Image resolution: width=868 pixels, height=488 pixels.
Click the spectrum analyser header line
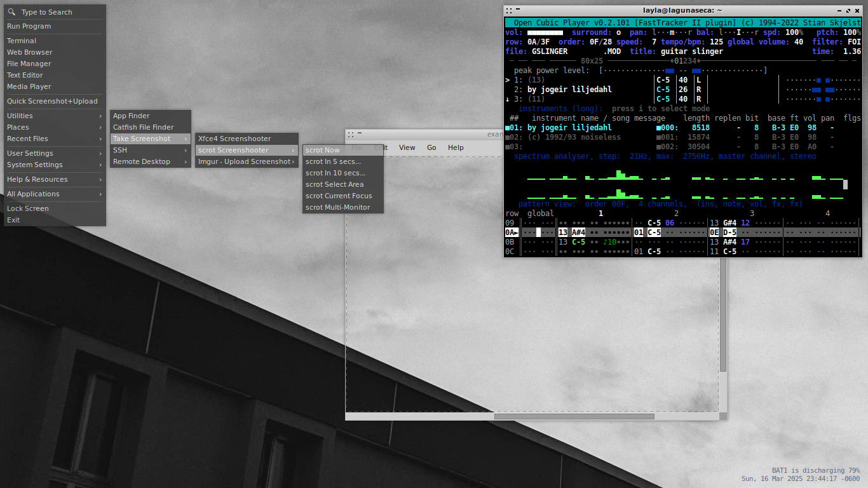coord(665,156)
